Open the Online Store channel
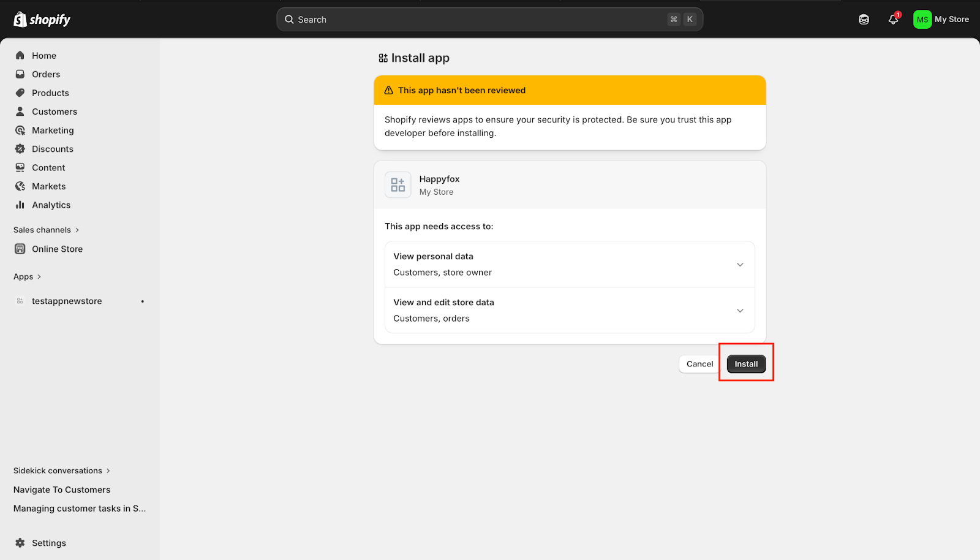The image size is (980, 560). click(57, 249)
